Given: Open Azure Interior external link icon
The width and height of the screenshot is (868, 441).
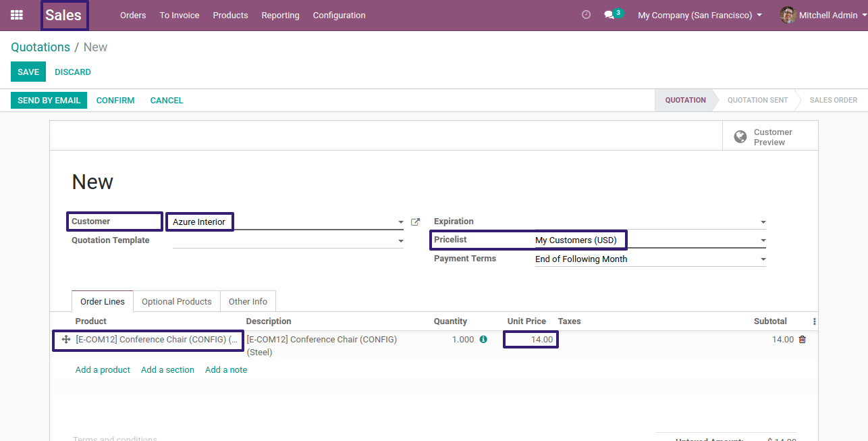Looking at the screenshot, I should [415, 222].
